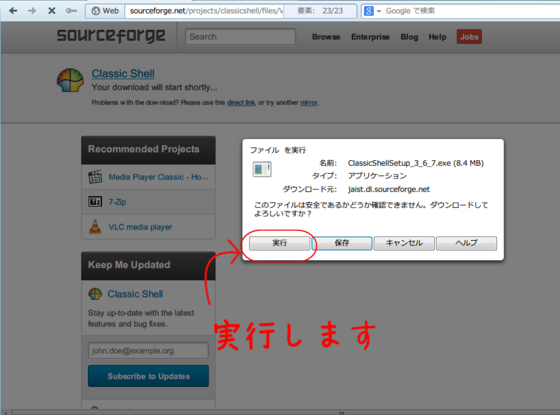Click the red Jobs button
This screenshot has height=415, width=560.
pyautogui.click(x=469, y=37)
